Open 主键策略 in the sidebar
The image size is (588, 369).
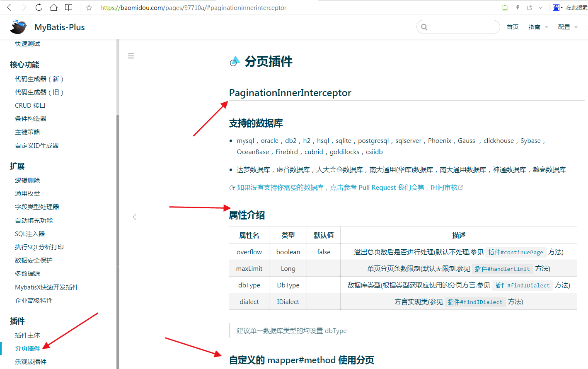click(x=27, y=132)
